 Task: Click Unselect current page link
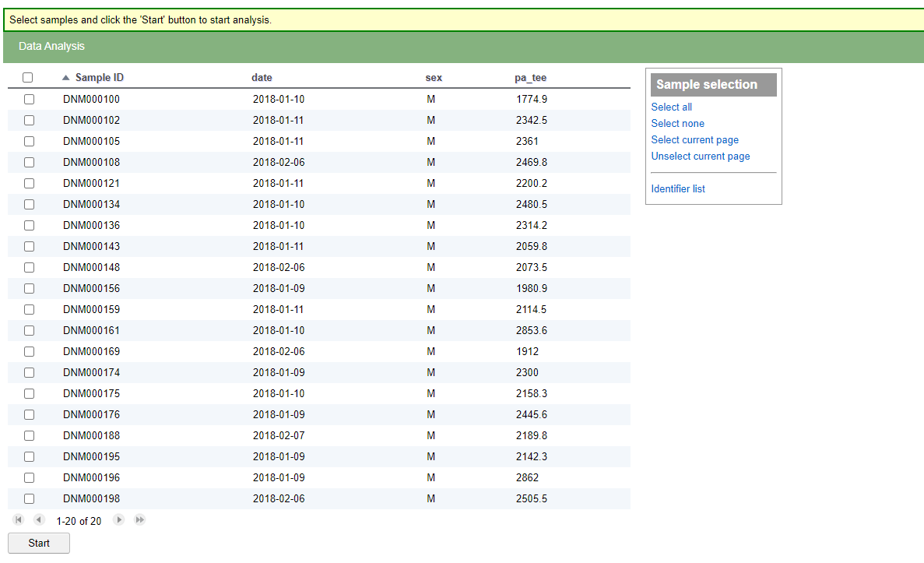[x=701, y=157]
